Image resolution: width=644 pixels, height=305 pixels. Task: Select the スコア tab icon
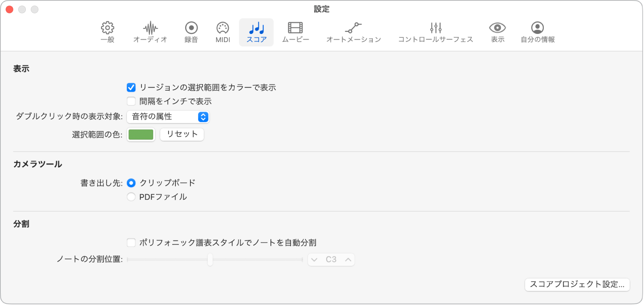coord(256,32)
